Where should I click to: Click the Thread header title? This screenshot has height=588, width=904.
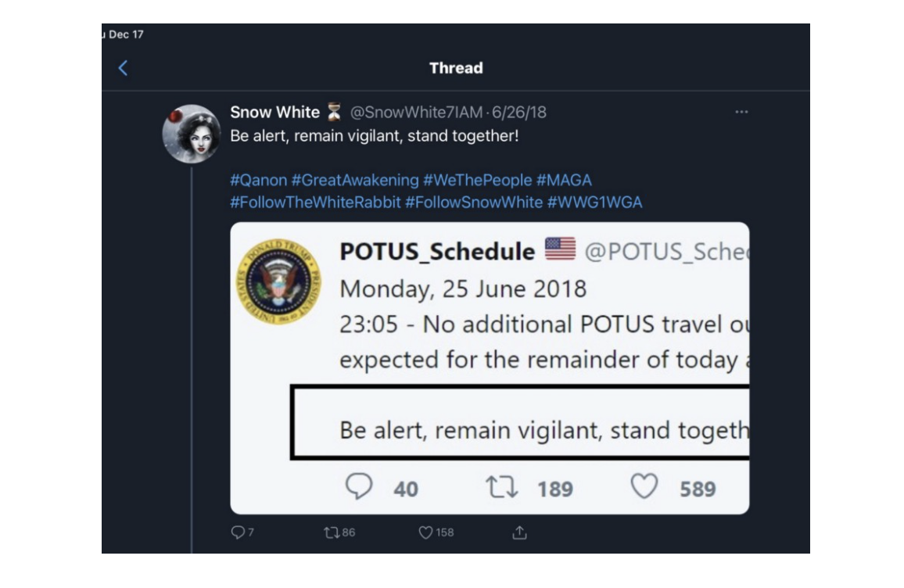pos(456,68)
